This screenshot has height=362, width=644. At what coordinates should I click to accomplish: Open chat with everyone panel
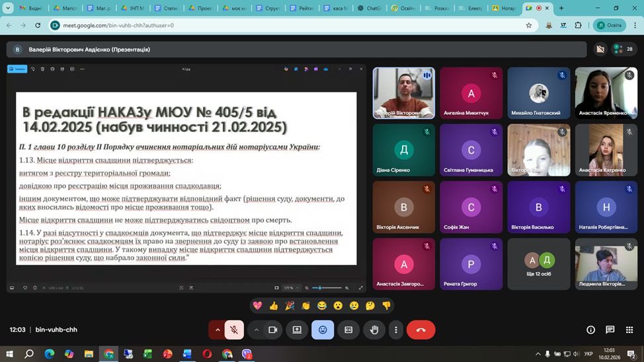610,330
